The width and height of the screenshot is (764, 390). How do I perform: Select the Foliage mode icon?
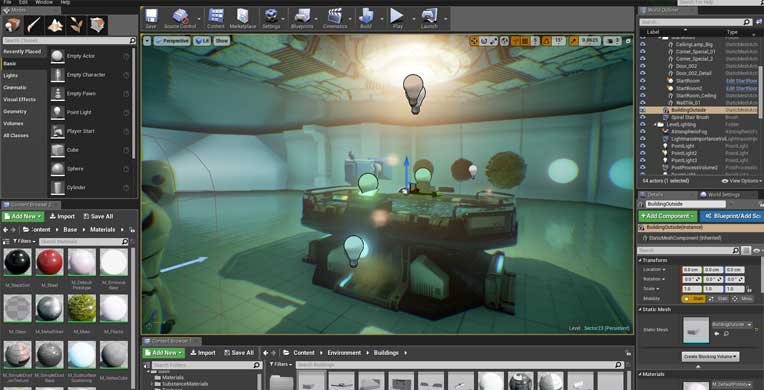(76, 24)
